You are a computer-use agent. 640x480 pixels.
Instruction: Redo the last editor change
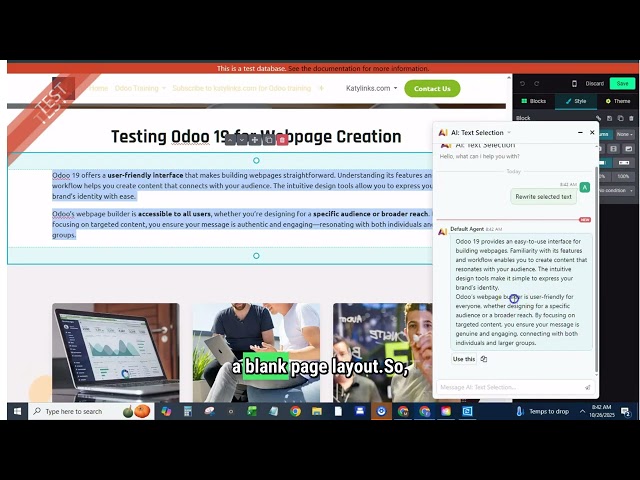click(537, 84)
